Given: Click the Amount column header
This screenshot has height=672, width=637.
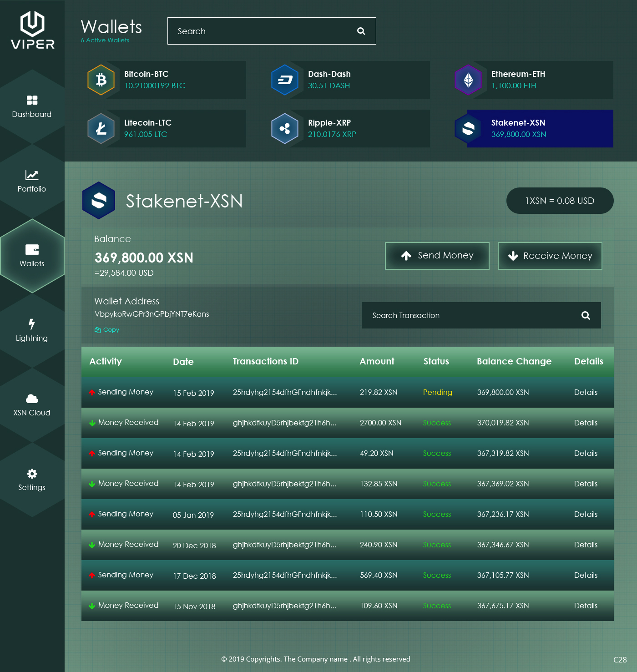Looking at the screenshot, I should click(377, 361).
